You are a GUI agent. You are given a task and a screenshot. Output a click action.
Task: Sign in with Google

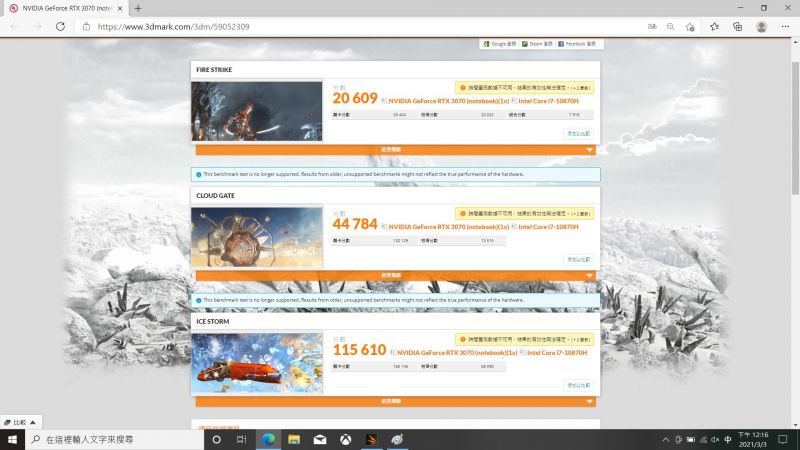pyautogui.click(x=499, y=44)
